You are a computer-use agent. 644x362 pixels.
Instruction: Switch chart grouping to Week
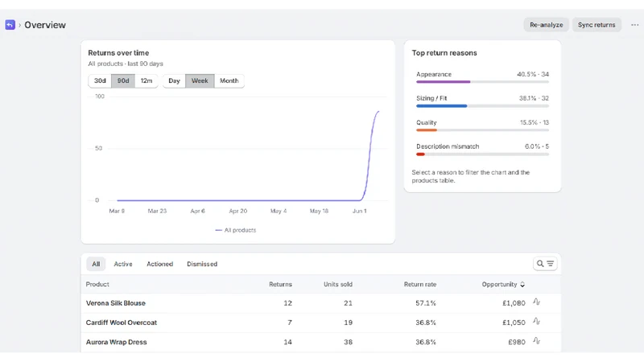click(200, 81)
